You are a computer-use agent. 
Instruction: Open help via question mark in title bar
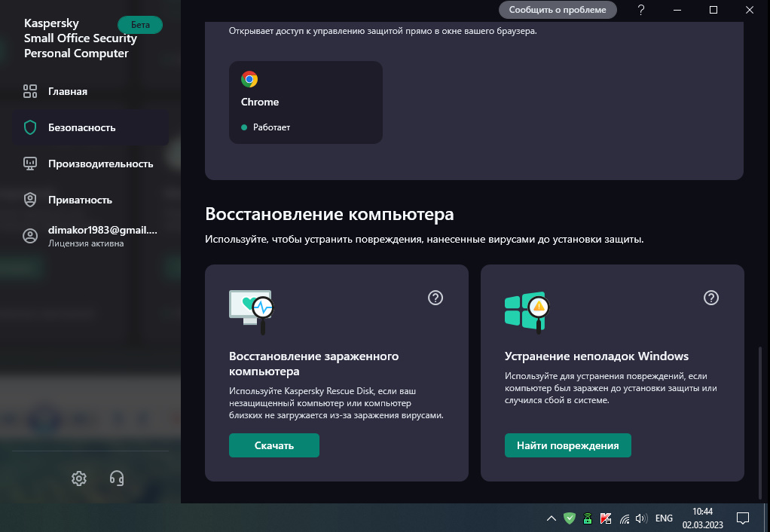coord(641,10)
